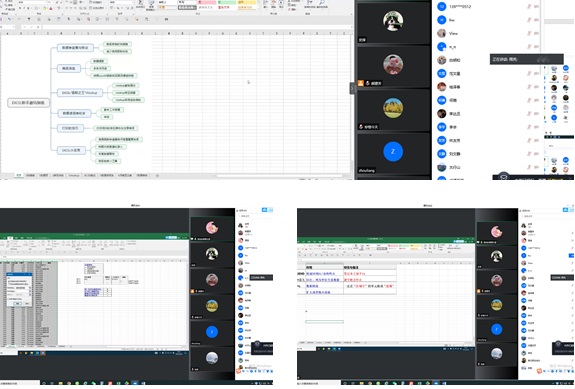Click the add new sheet plus icon

157,176
